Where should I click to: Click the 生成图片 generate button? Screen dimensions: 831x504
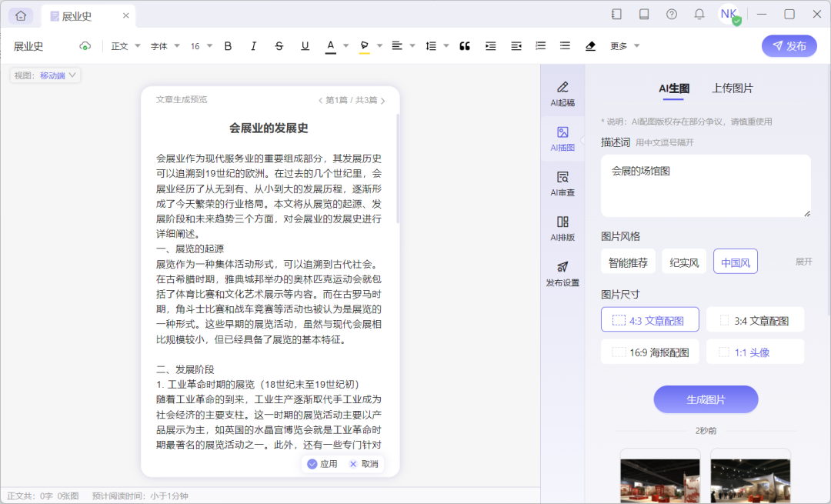coord(706,399)
